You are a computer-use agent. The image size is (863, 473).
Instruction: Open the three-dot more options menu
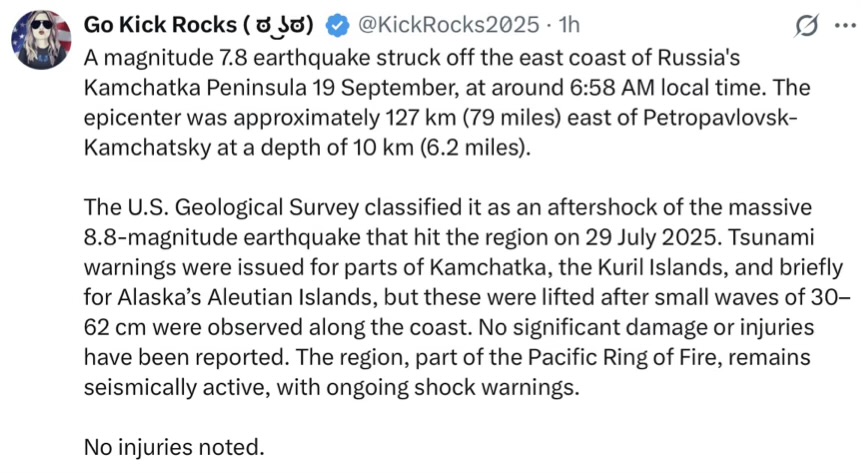[845, 25]
